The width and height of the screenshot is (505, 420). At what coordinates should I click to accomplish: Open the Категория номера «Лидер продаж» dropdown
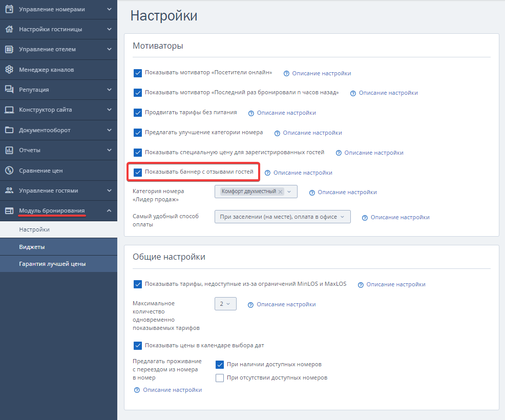(x=256, y=192)
